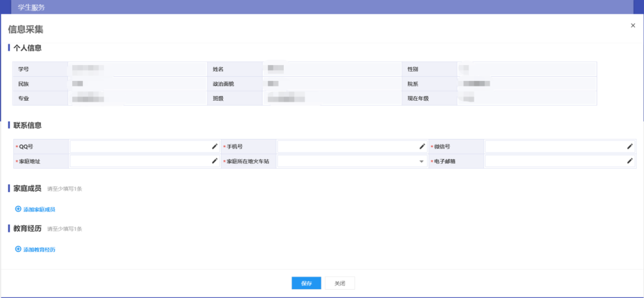
Task: Click the pencil icon in 微信号 field
Action: tap(630, 146)
